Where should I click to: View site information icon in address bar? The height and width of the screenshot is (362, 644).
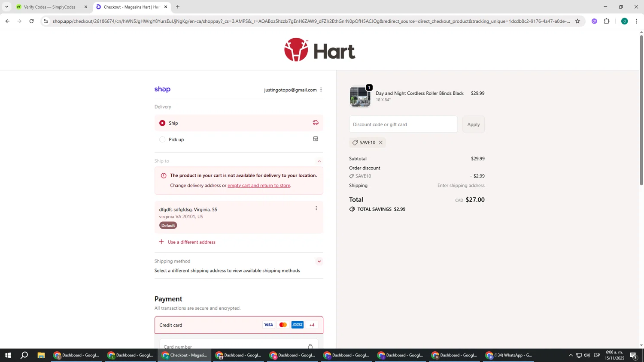pos(46,21)
